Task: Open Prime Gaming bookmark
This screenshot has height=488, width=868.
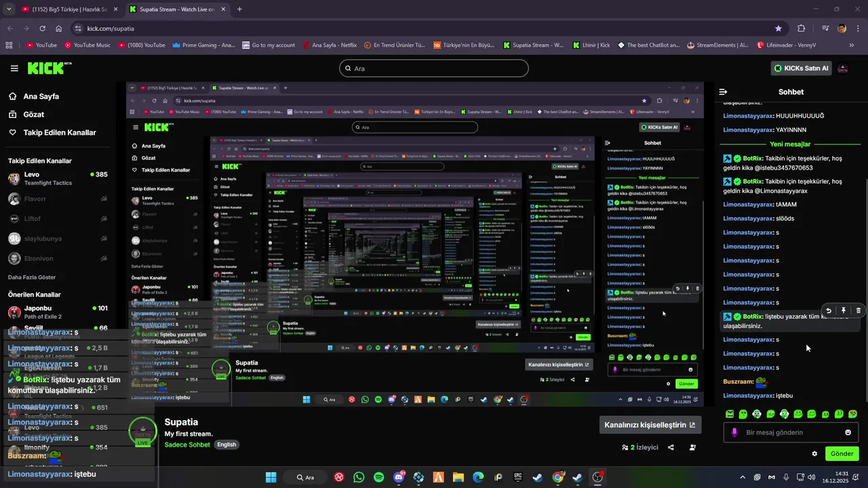Action: pyautogui.click(x=203, y=45)
